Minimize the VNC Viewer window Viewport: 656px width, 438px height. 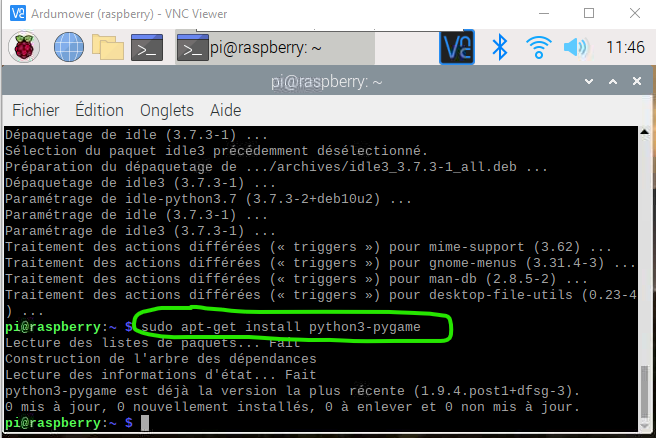[x=544, y=13]
